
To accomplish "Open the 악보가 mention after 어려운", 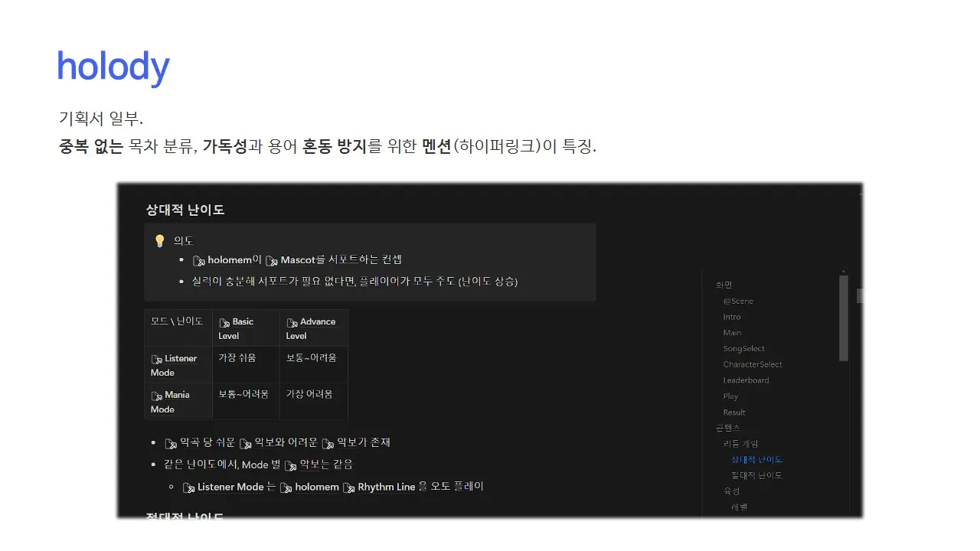I will (345, 442).
